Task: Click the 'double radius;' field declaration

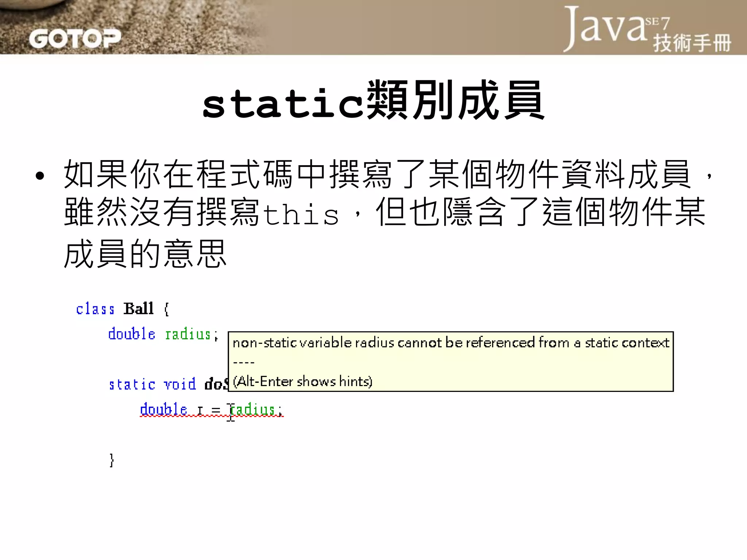Action: point(163,334)
